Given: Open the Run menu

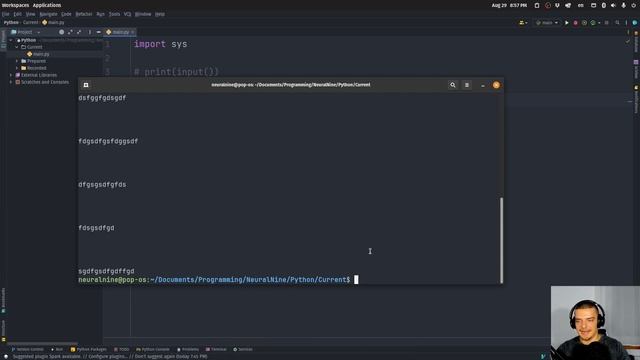Looking at the screenshot, I should pos(100,14).
